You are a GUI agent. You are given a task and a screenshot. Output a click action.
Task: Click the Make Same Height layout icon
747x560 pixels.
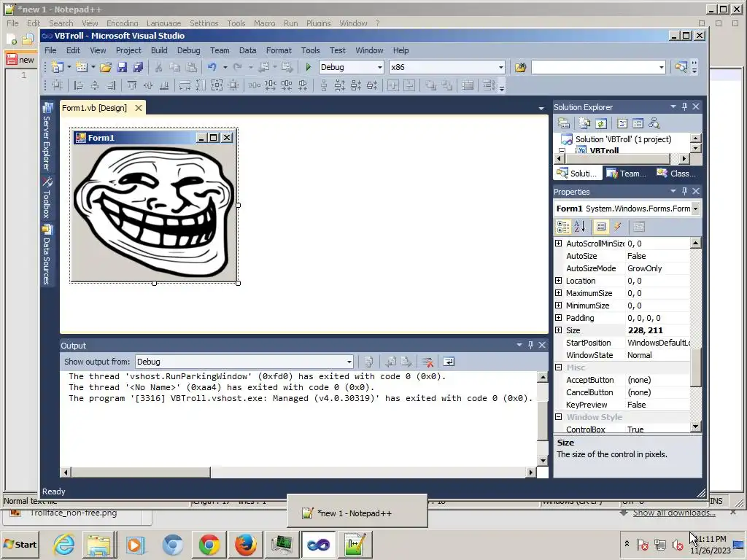click(201, 85)
